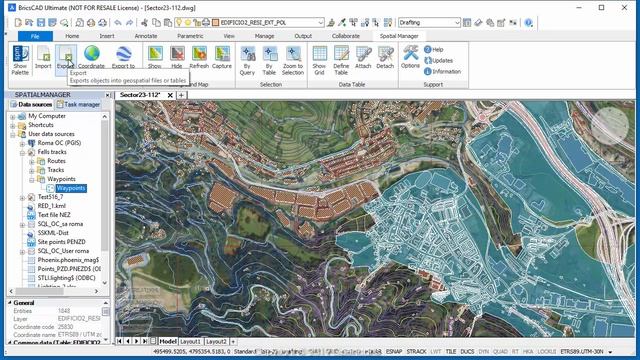Toggle LWT in status bar
This screenshot has height=360, width=640.
pos(436,351)
